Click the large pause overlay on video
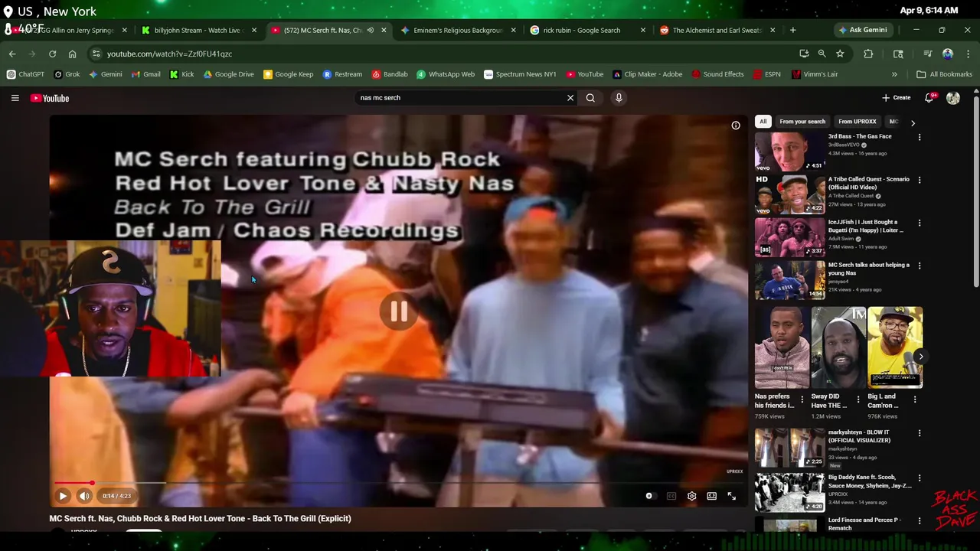980x551 pixels. coord(399,311)
